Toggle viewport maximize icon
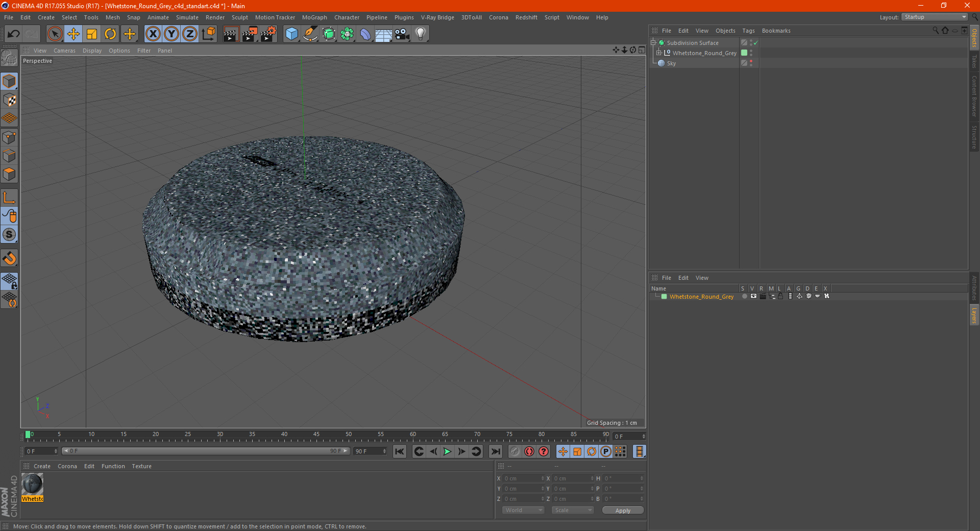The image size is (980, 531). pyautogui.click(x=642, y=50)
